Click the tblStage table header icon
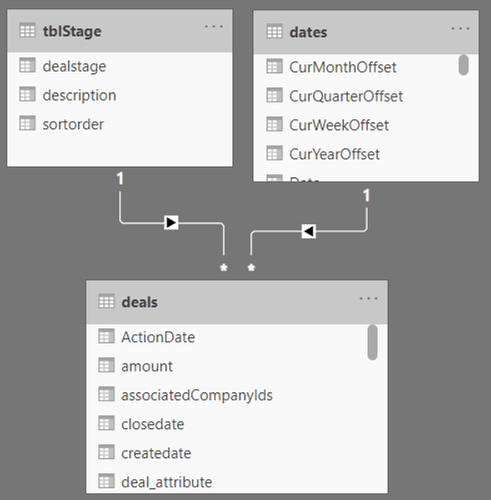This screenshot has height=500, width=491. 27,31
